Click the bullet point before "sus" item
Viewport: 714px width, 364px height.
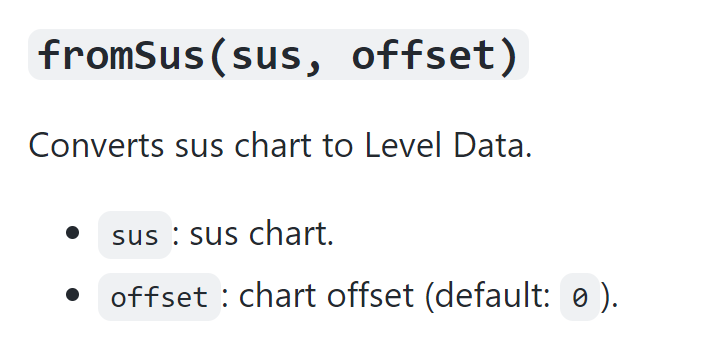[x=72, y=233]
